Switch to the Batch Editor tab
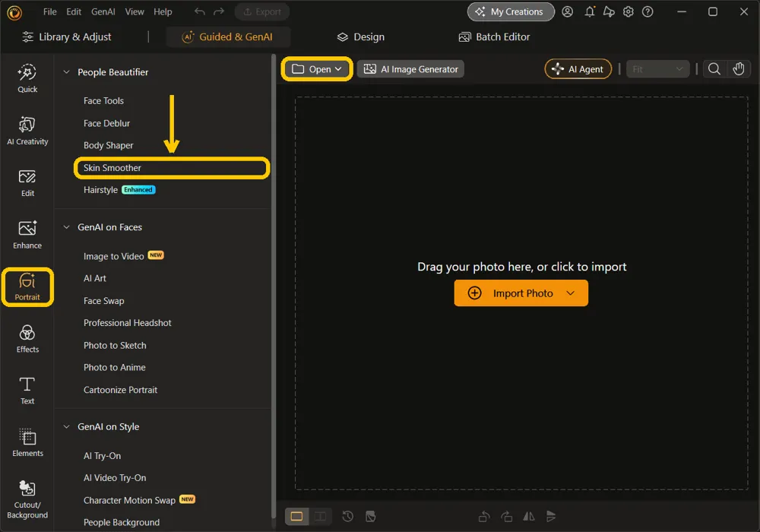 pos(494,36)
